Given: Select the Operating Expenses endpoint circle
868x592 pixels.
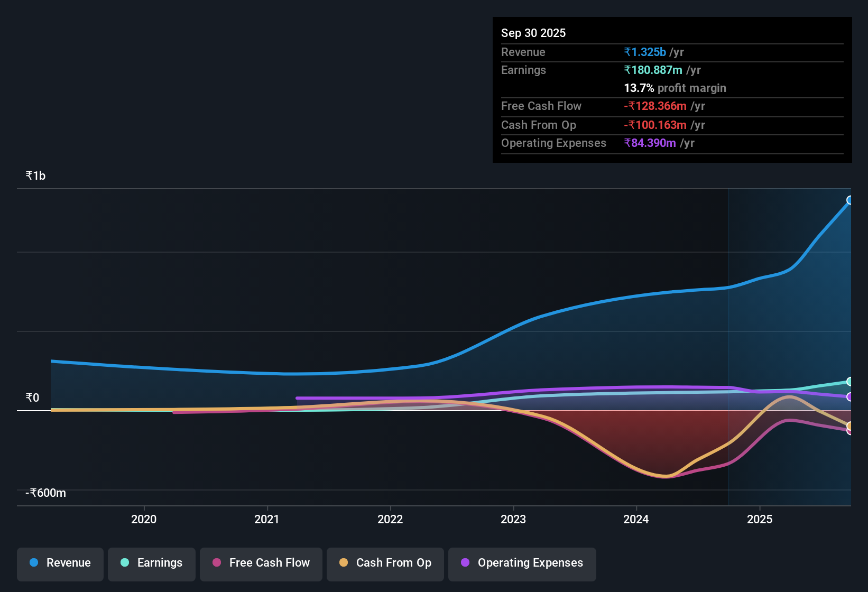Looking at the screenshot, I should (x=850, y=397).
